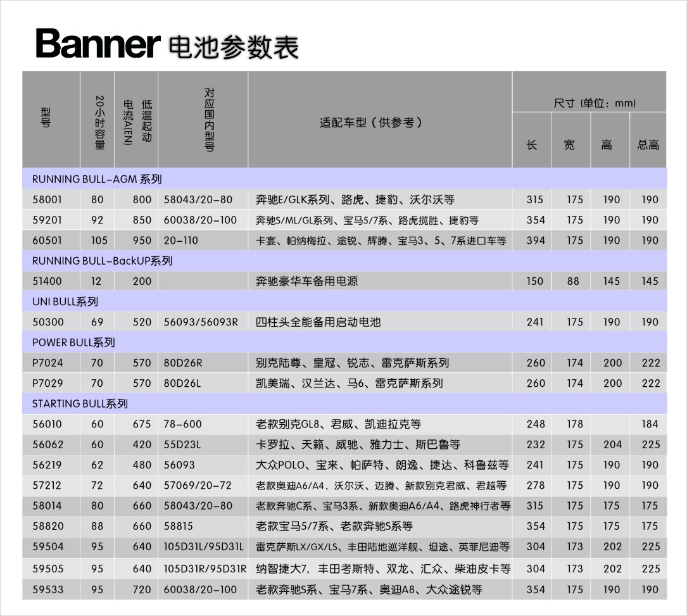Click the Banner 电池参数表 title
The image size is (687, 616).
click(x=167, y=44)
